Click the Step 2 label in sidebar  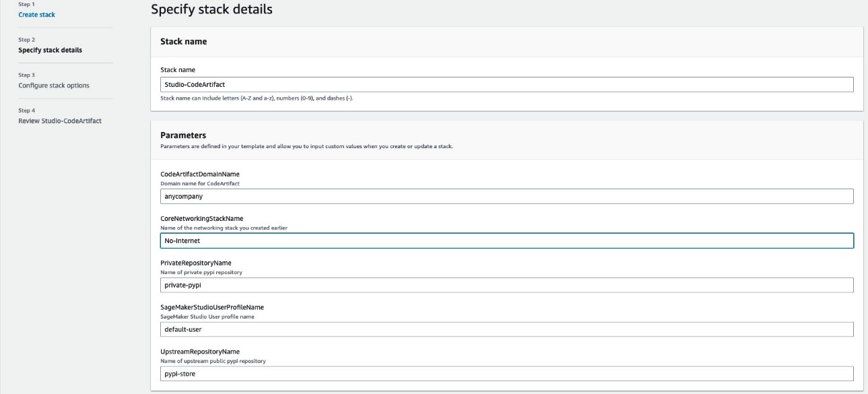click(x=26, y=40)
